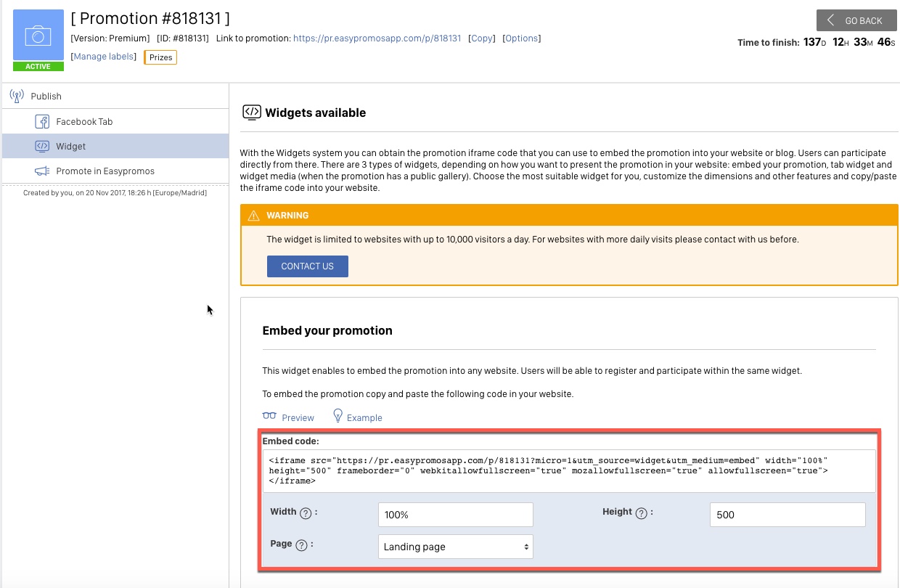Click the Width help question mark
This screenshot has width=900, height=588.
pos(306,513)
